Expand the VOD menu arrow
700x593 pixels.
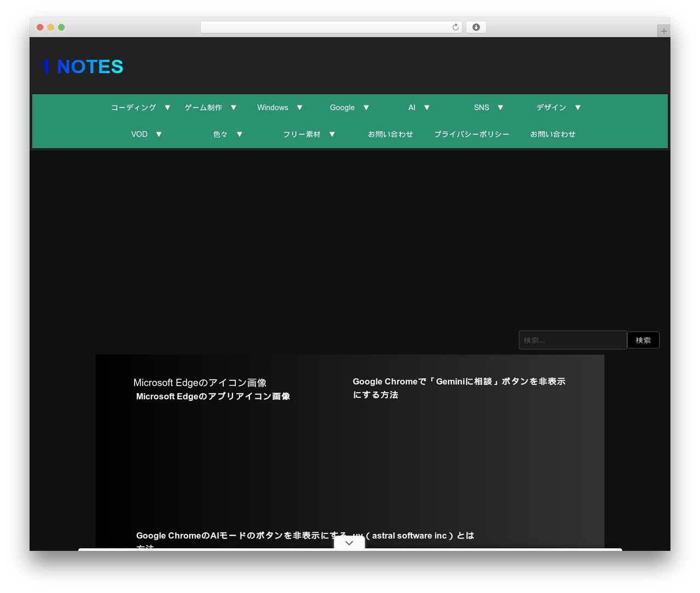[x=159, y=135]
